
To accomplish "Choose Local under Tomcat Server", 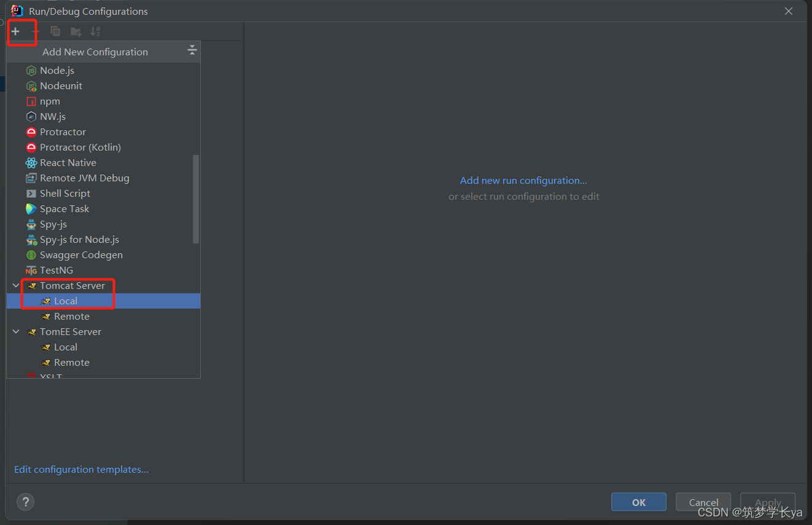I will (103, 301).
